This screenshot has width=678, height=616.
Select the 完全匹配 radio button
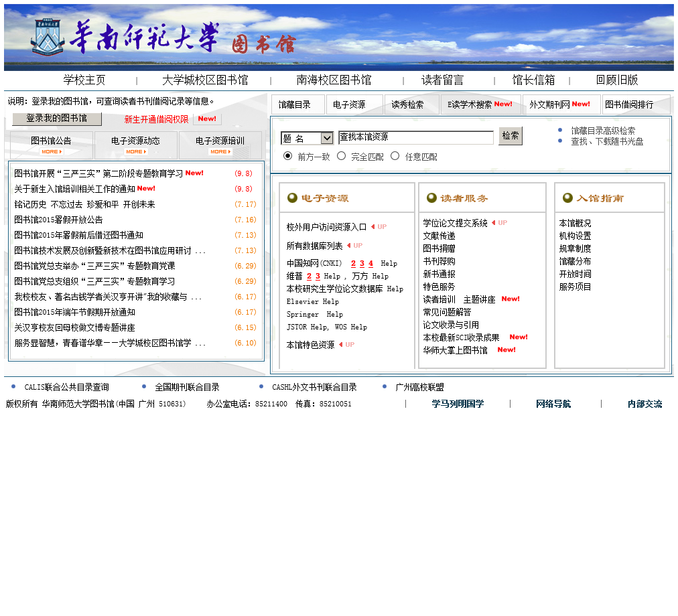click(341, 156)
